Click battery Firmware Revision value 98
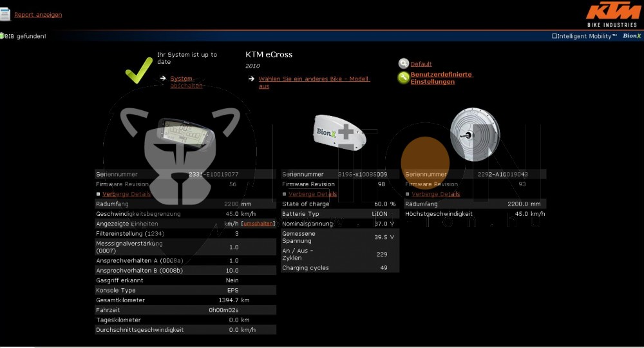 coord(381,184)
